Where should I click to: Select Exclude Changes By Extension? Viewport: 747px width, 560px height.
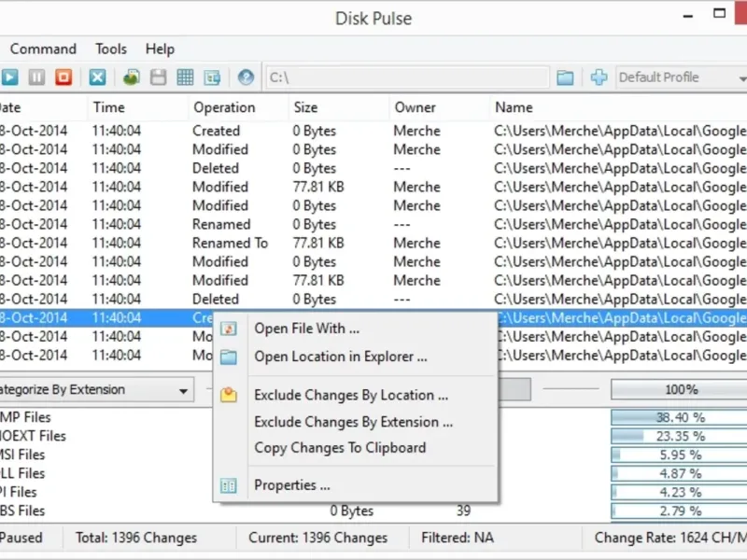coord(353,422)
